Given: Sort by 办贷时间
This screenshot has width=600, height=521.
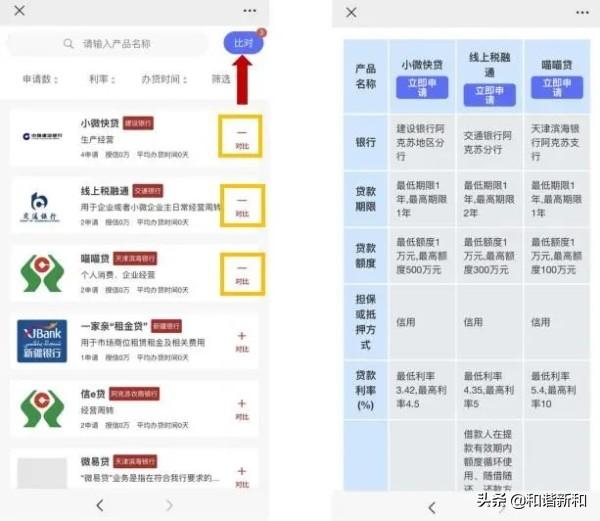Looking at the screenshot, I should [165, 79].
